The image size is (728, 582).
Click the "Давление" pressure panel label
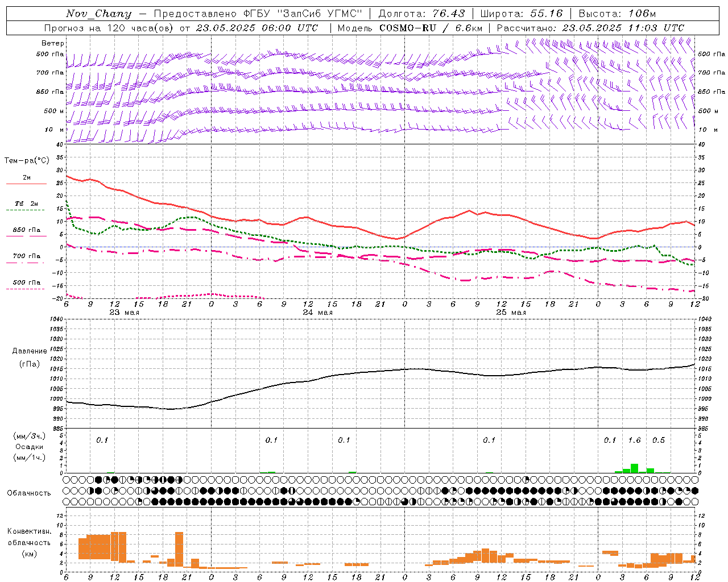pos(28,351)
